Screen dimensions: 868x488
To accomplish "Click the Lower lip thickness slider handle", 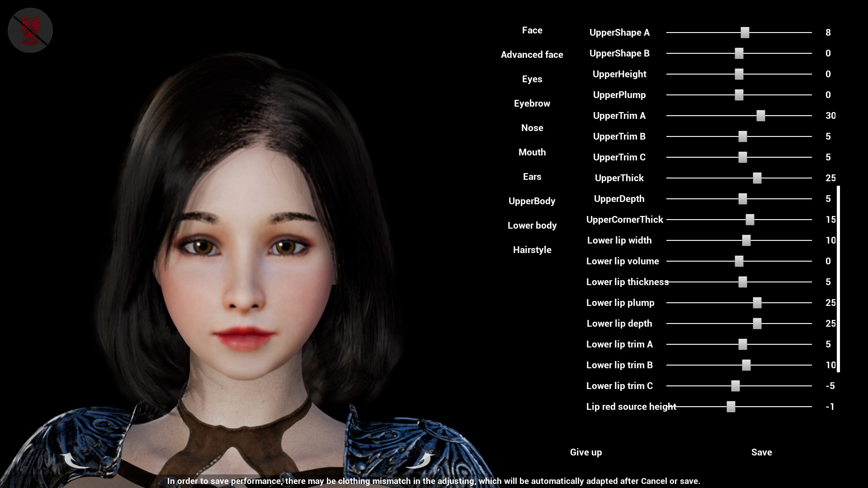I will point(743,282).
